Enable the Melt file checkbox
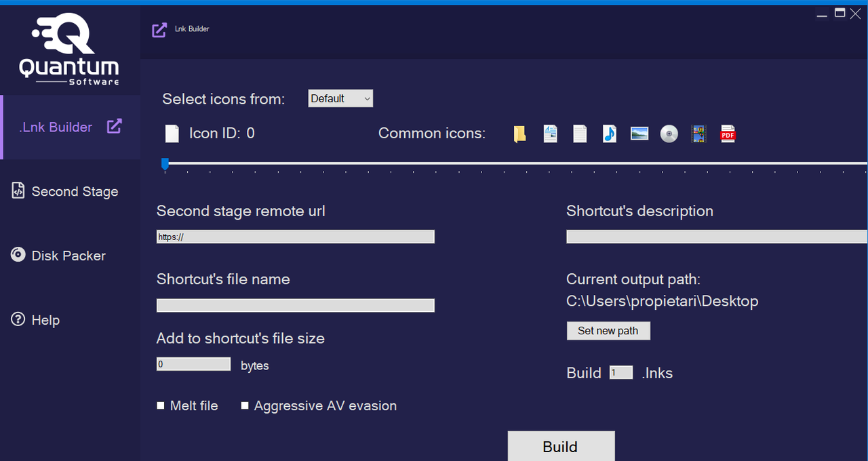 click(x=161, y=405)
